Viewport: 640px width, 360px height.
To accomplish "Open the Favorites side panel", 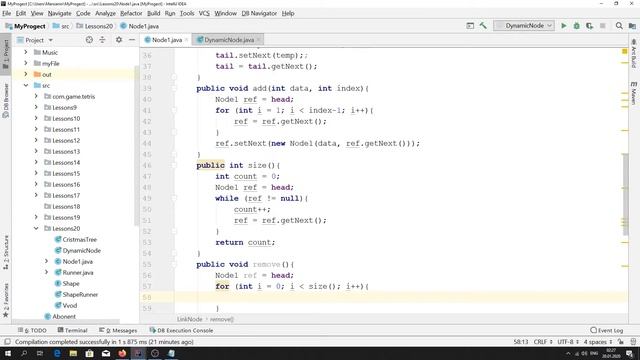I will click(6, 300).
